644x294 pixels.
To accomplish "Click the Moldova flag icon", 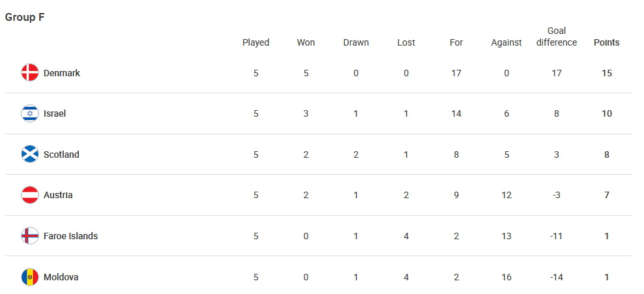I will [x=30, y=277].
